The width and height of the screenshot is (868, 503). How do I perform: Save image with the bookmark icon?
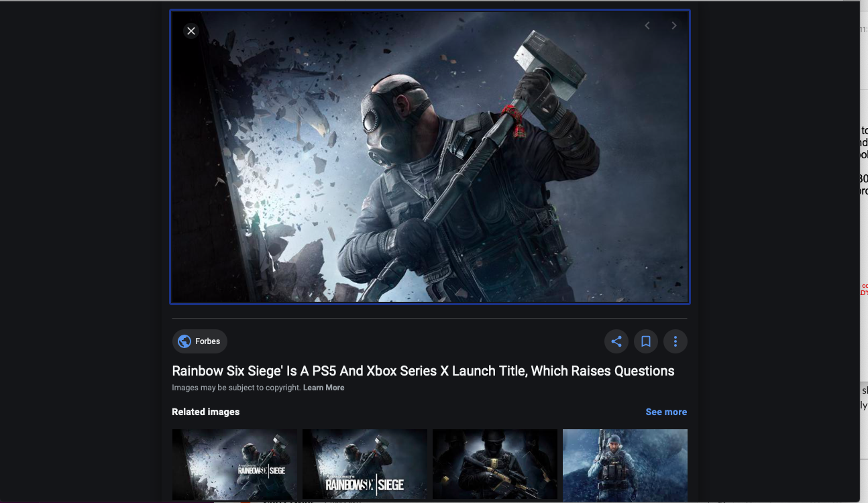tap(646, 341)
